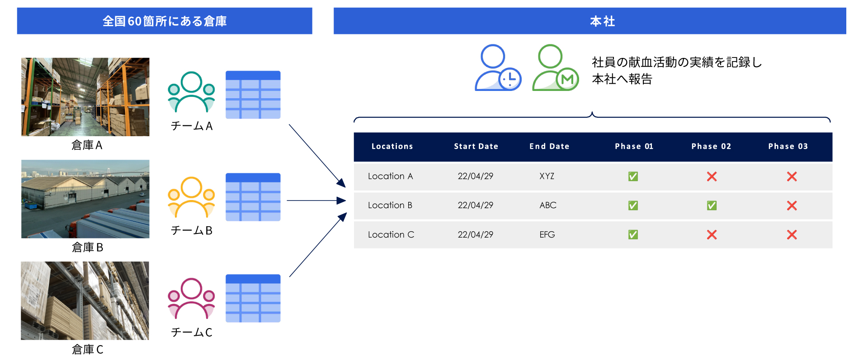Select the blue table icon beside Team B

(253, 197)
